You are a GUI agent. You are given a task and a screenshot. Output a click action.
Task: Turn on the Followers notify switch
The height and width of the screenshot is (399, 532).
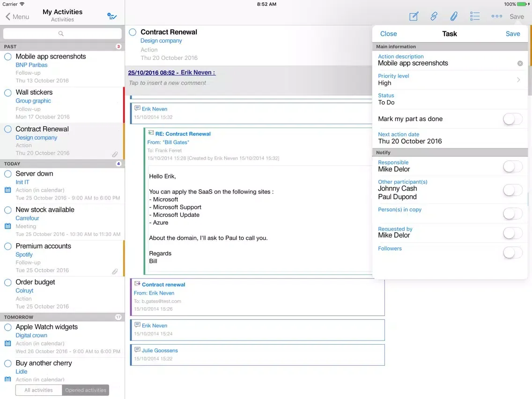tap(512, 253)
